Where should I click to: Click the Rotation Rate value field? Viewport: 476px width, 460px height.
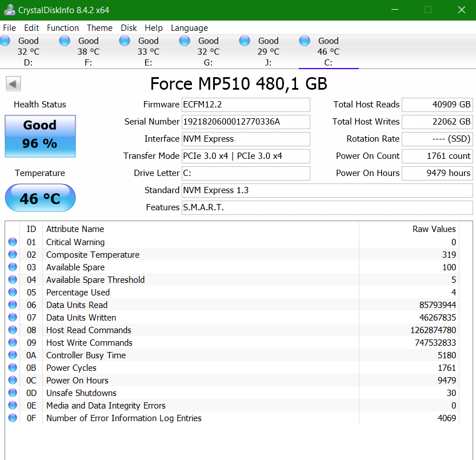(x=437, y=139)
